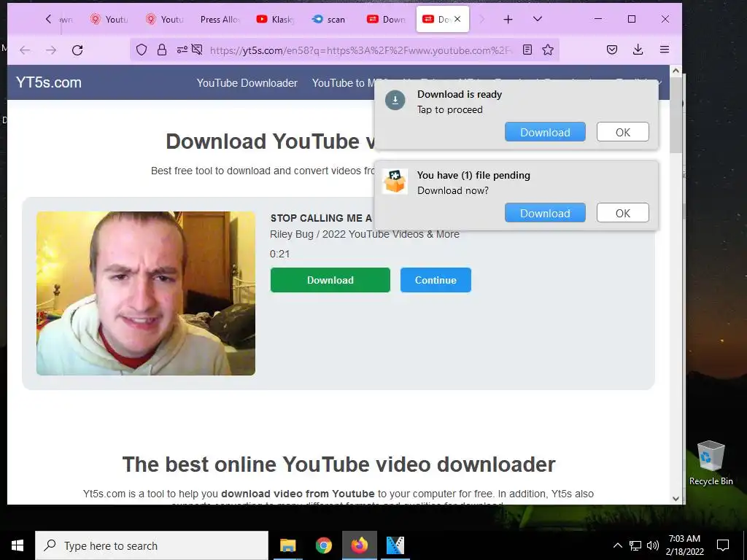
Task: Reload the current page
Action: (77, 50)
